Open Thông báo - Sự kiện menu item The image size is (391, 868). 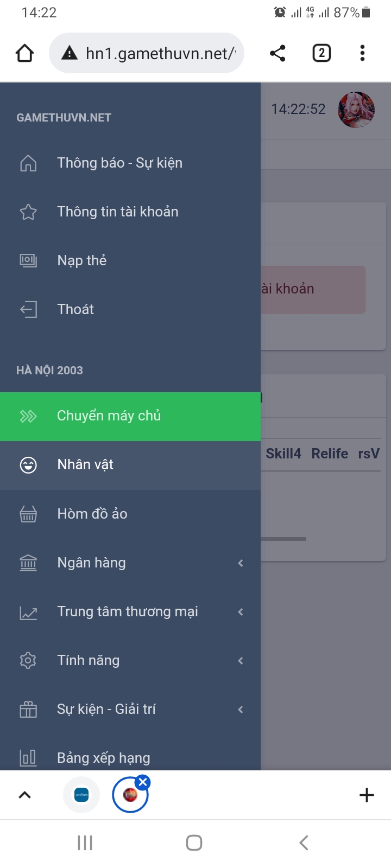pyautogui.click(x=119, y=163)
